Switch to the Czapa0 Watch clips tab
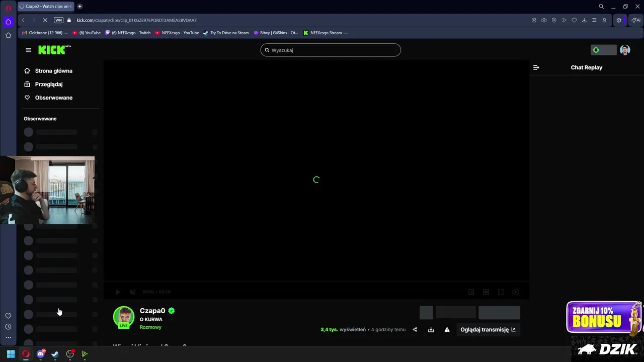 click(x=45, y=7)
